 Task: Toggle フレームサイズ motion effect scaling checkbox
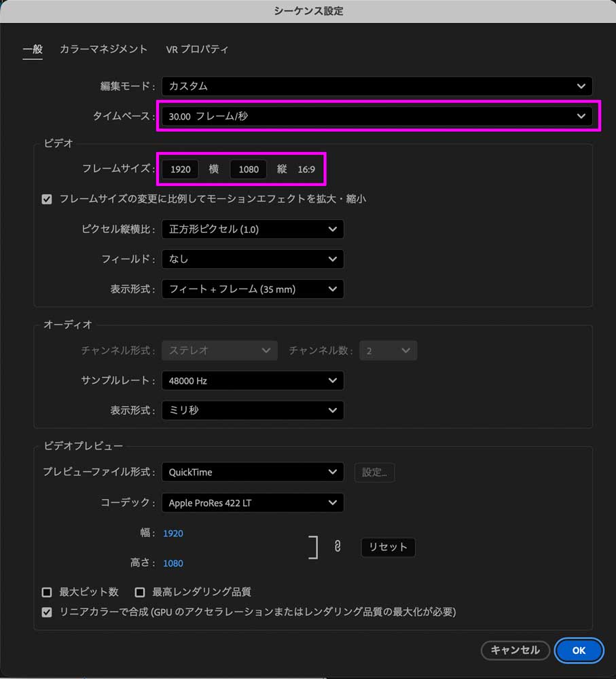coord(47,200)
